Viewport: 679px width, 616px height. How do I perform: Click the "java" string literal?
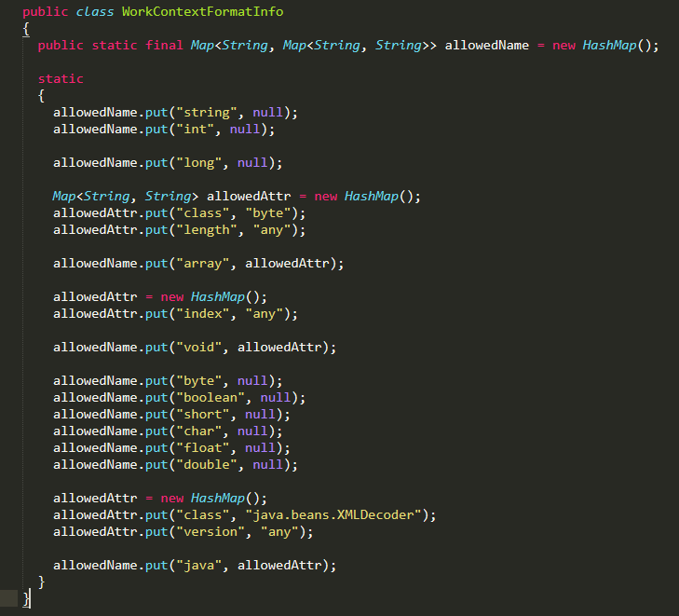[198, 565]
